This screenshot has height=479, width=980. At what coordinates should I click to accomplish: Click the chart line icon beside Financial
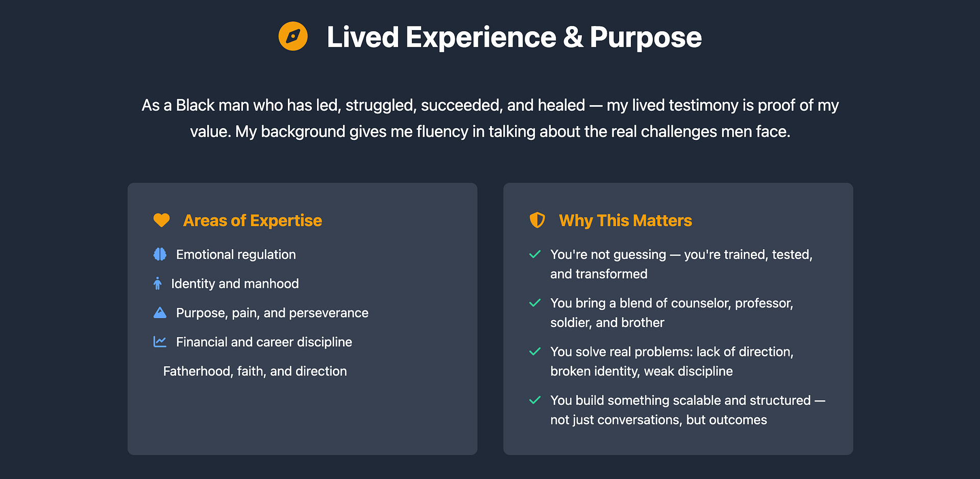[160, 342]
